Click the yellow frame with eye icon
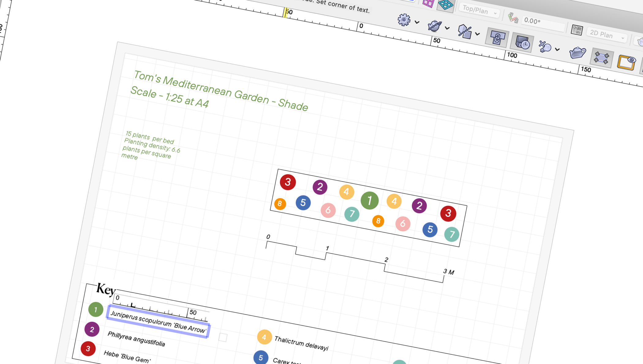This screenshot has width=643, height=364. [x=626, y=62]
